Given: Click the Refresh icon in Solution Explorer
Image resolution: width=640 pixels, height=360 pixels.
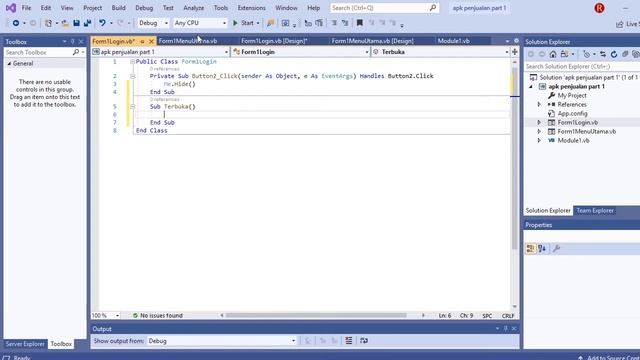Looking at the screenshot, I should pyautogui.click(x=614, y=54).
